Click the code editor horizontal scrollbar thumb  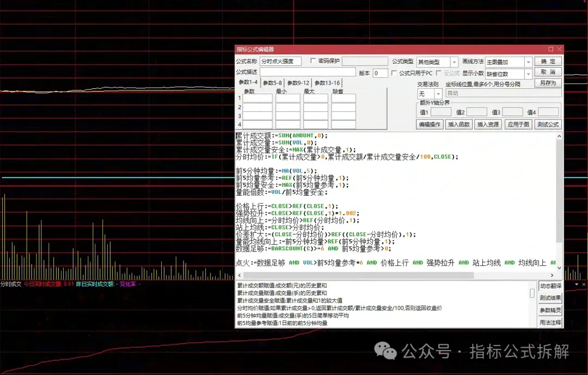pyautogui.click(x=358, y=275)
